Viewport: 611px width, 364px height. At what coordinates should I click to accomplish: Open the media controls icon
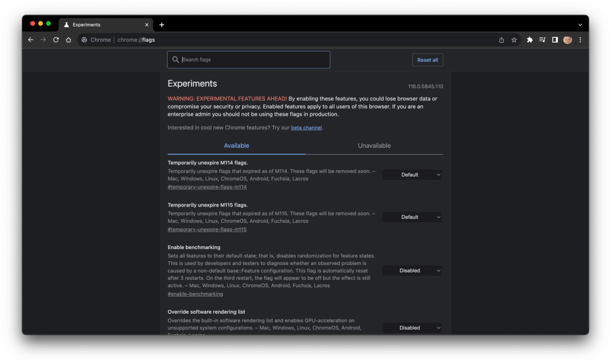pos(542,40)
